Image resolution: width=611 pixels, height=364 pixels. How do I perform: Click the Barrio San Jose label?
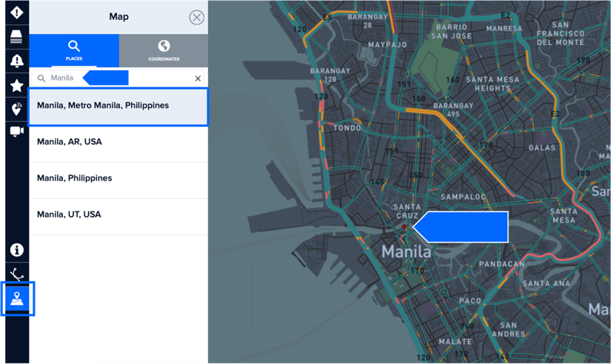pyautogui.click(x=452, y=32)
